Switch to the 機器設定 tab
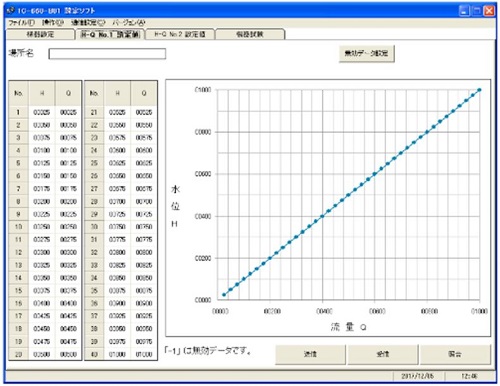The image size is (500, 386). tap(40, 34)
